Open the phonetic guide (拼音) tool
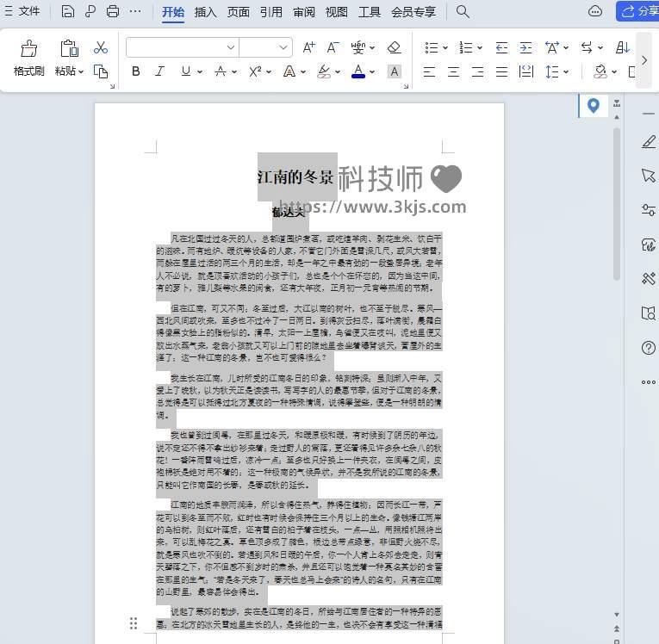Image resolution: width=659 pixels, height=644 pixels. click(x=358, y=47)
